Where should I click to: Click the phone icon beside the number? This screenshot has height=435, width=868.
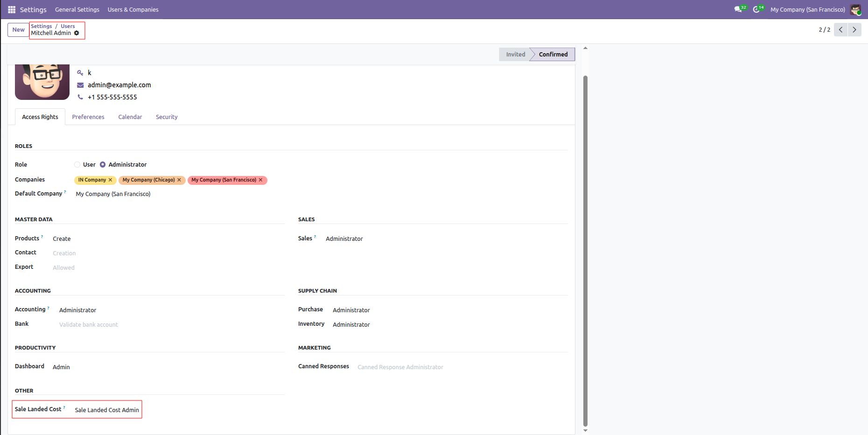[x=80, y=97]
